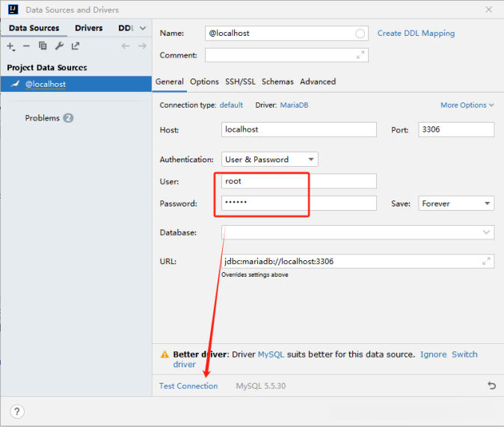The image size is (504, 427).
Task: Click the make global export icon
Action: coord(76,46)
